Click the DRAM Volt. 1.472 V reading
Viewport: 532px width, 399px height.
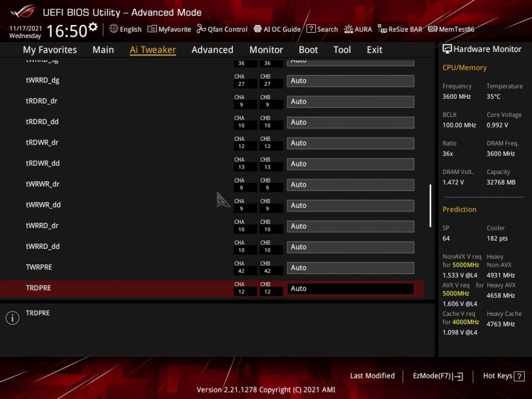tap(453, 182)
